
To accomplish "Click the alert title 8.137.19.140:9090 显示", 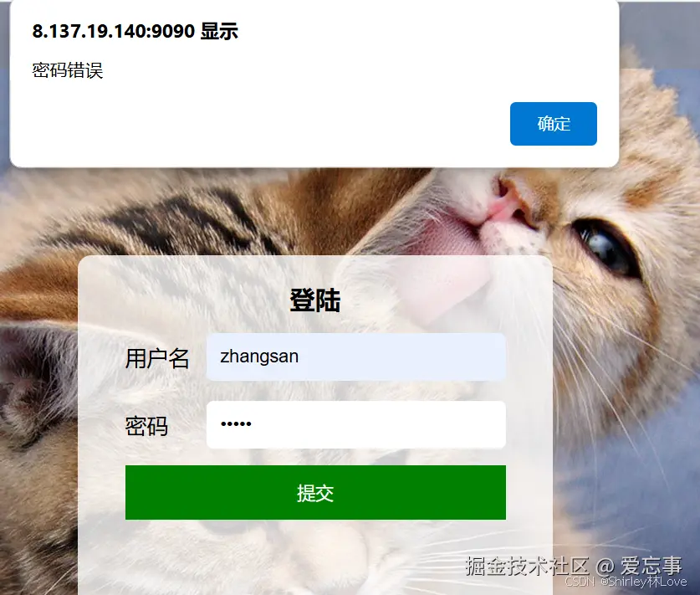I will click(x=135, y=31).
